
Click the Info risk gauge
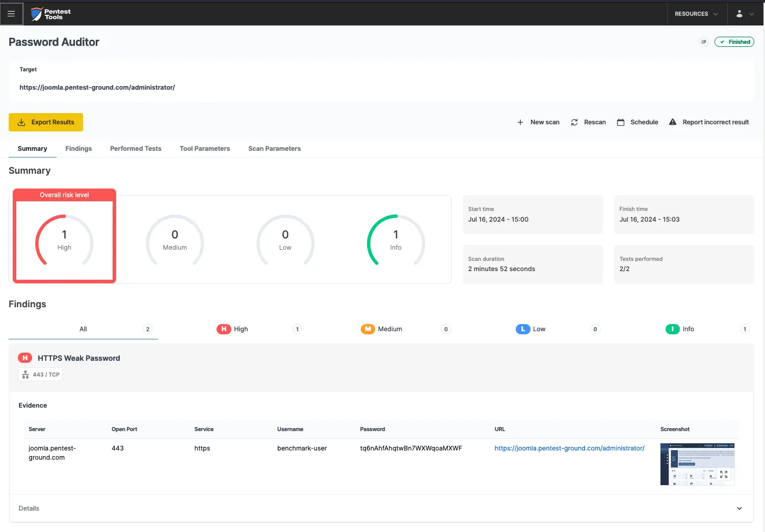coord(396,241)
